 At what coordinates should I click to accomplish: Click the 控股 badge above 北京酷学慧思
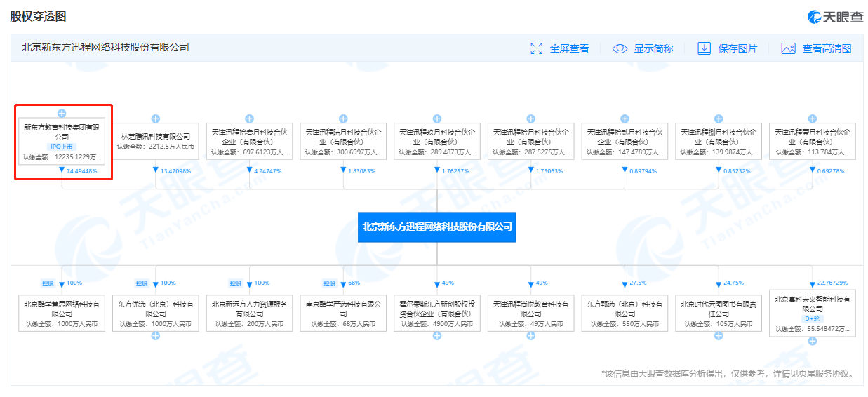click(48, 283)
